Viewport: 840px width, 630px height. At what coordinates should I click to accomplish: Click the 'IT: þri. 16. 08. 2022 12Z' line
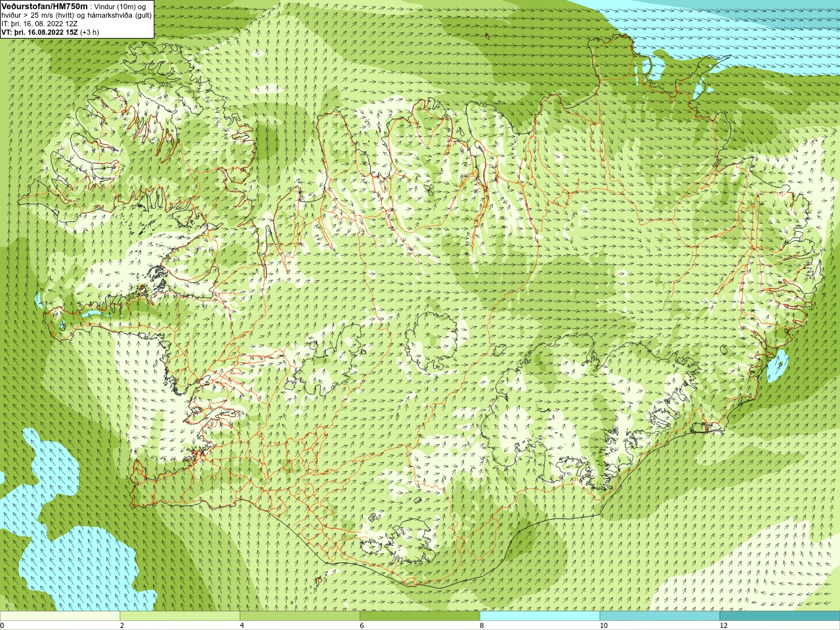(x=39, y=24)
